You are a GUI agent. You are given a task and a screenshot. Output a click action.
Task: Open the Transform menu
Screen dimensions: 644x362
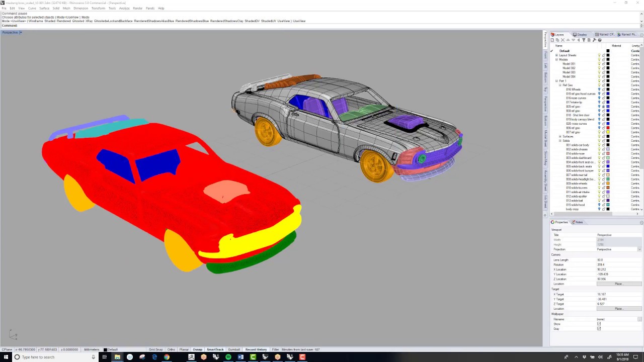point(99,8)
